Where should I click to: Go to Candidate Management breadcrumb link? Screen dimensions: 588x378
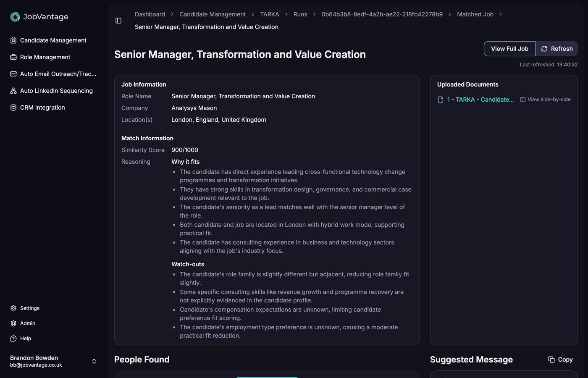pyautogui.click(x=213, y=14)
